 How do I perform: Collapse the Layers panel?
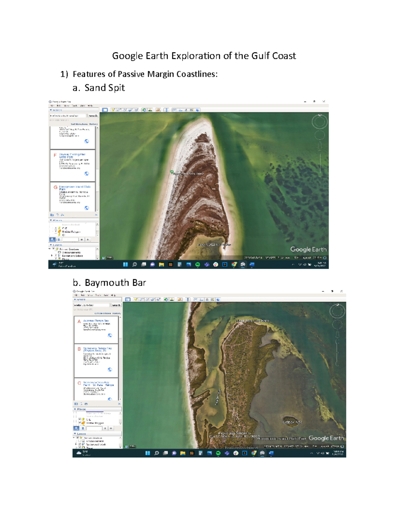point(51,245)
